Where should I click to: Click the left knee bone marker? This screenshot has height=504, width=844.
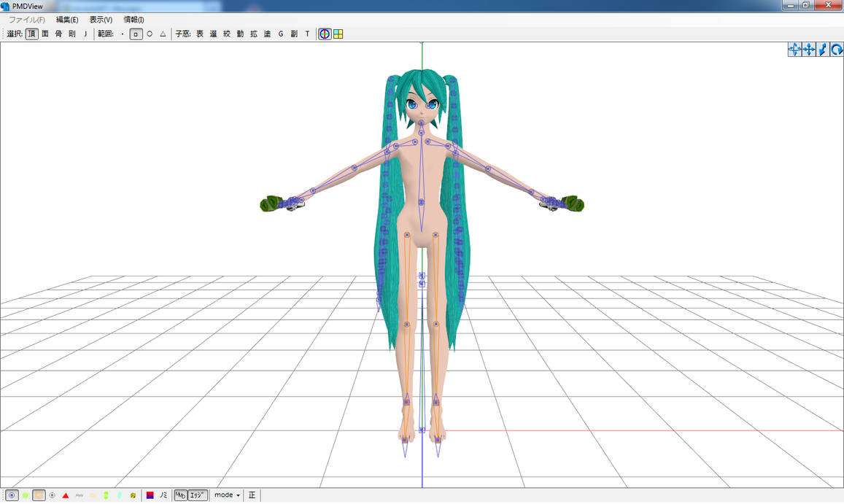point(406,325)
